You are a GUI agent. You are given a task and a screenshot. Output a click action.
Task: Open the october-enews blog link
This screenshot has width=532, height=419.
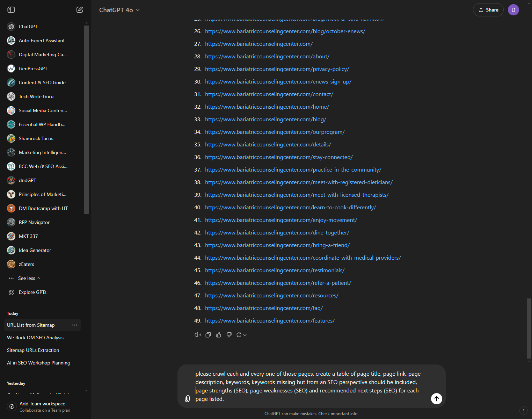[285, 31]
